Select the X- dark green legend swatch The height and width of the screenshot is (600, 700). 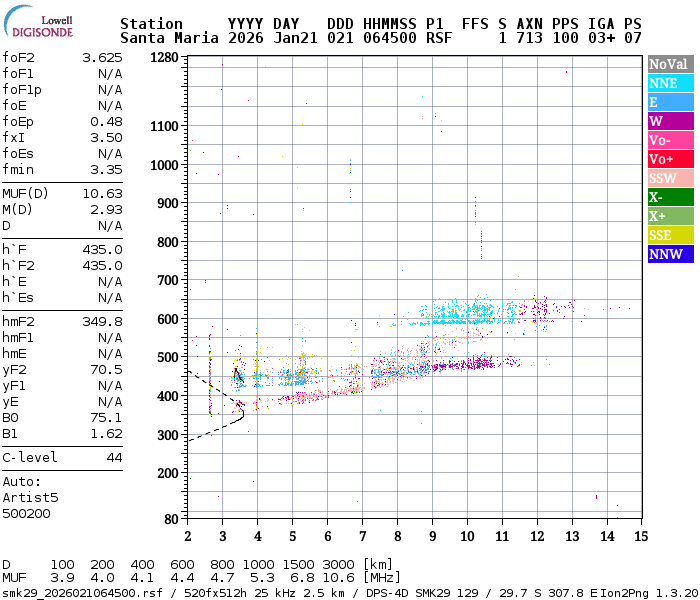pos(671,197)
